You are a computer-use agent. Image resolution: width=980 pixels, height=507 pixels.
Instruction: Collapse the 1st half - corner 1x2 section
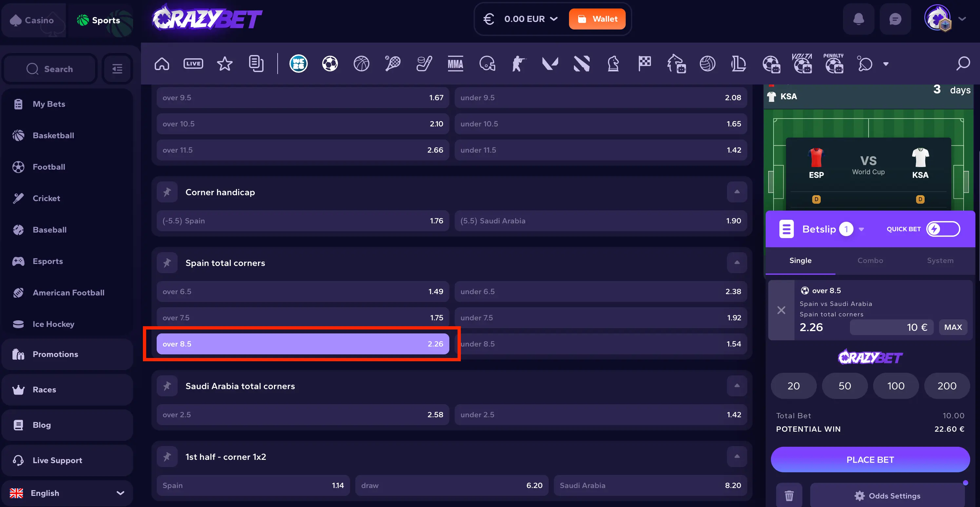tap(737, 457)
